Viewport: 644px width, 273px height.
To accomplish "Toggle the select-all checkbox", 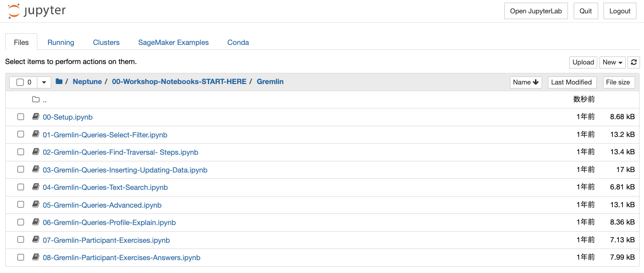I will coord(20,82).
